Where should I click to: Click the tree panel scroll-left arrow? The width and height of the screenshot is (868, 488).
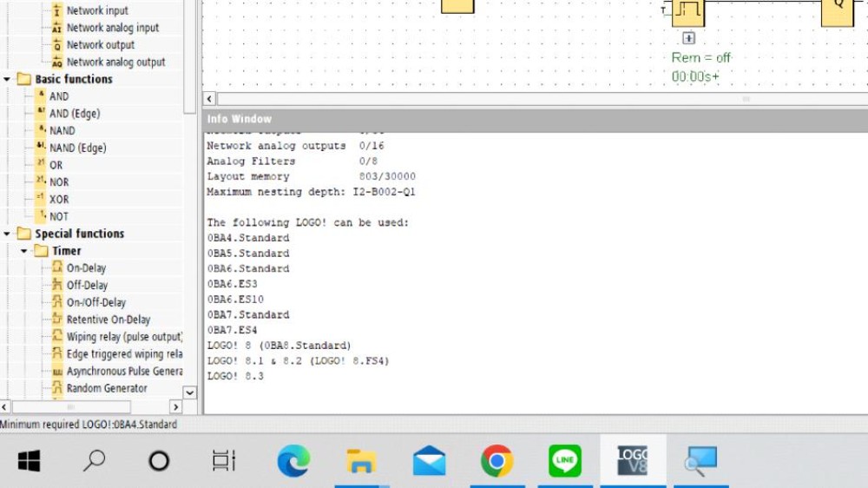(x=4, y=407)
